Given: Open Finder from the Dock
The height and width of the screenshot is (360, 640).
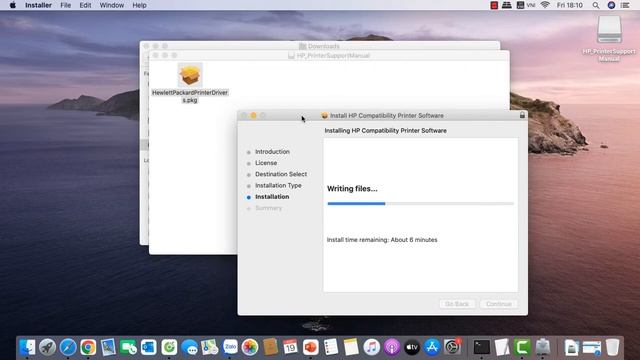Looking at the screenshot, I should coord(27,347).
